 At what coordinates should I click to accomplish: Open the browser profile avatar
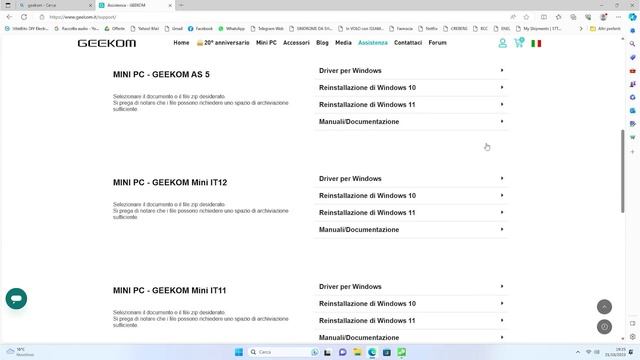pyautogui.click(x=603, y=17)
